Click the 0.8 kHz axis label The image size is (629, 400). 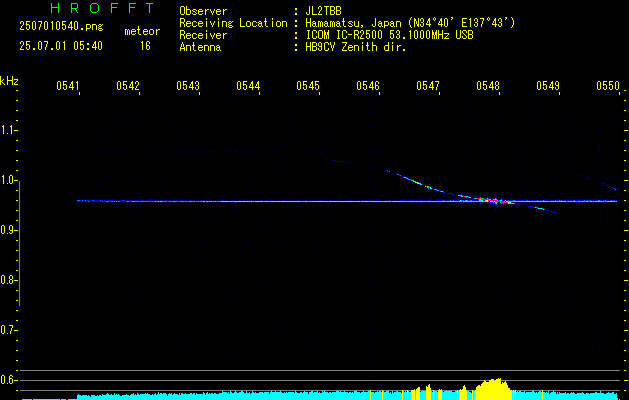(x=8, y=280)
